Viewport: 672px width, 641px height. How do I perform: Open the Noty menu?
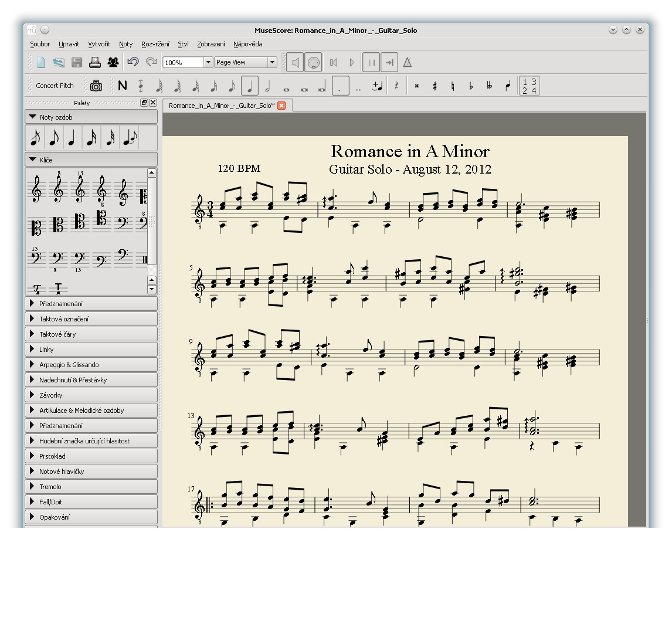(125, 44)
